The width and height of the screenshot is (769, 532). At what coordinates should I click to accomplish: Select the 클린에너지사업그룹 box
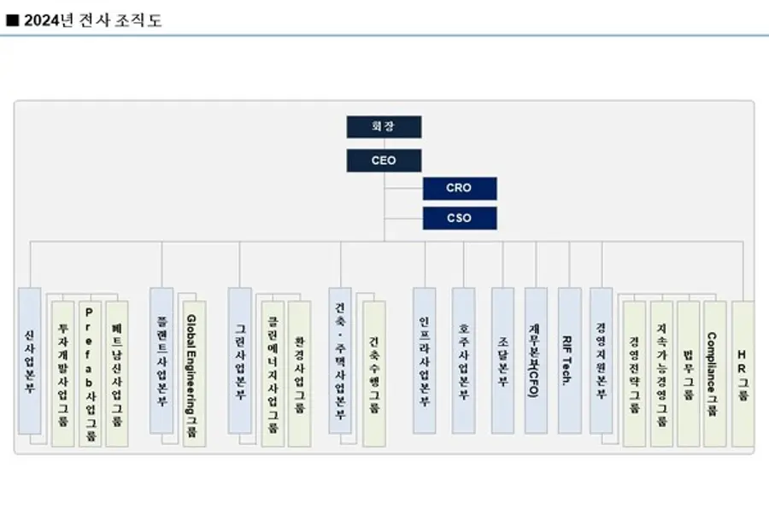point(273,373)
